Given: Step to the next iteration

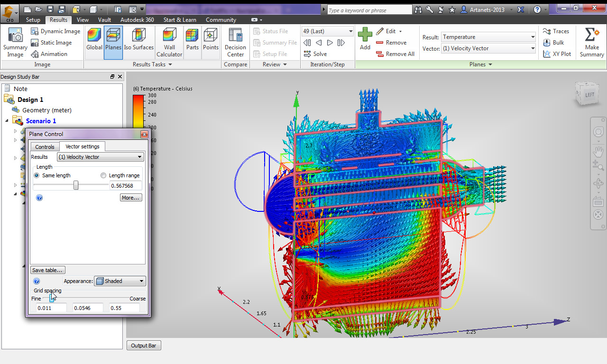Looking at the screenshot, I should tap(330, 43).
